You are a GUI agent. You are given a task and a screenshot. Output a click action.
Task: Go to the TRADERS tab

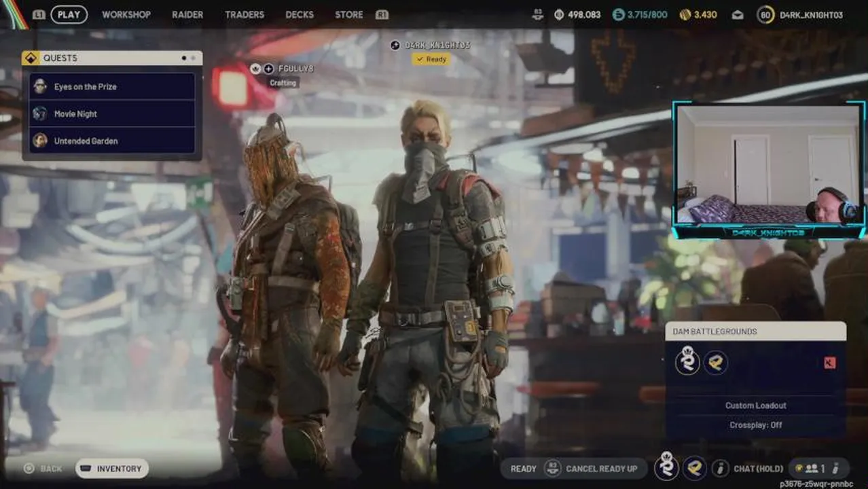(x=245, y=14)
